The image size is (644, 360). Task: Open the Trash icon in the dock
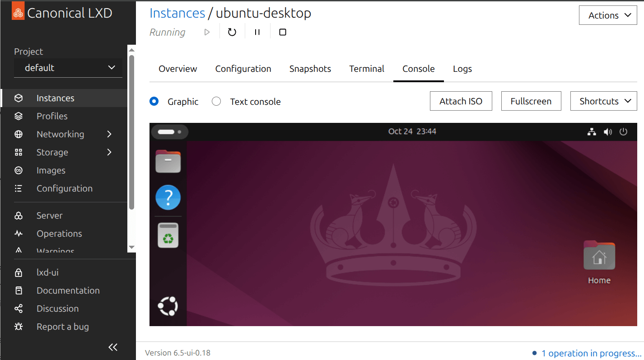(168, 235)
